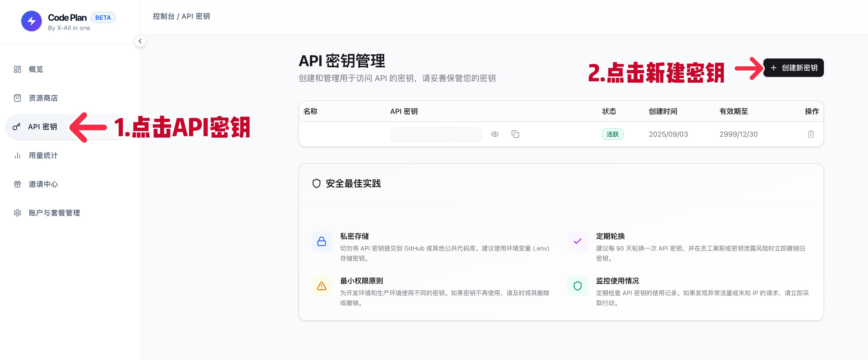
Task: Go to 用量统计 usage statistics
Action: pos(43,156)
